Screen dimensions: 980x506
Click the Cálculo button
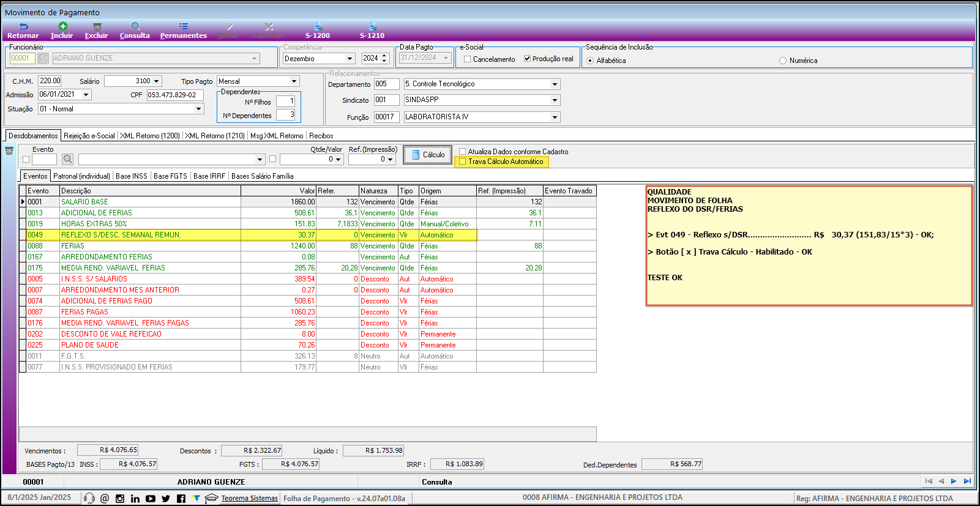427,155
